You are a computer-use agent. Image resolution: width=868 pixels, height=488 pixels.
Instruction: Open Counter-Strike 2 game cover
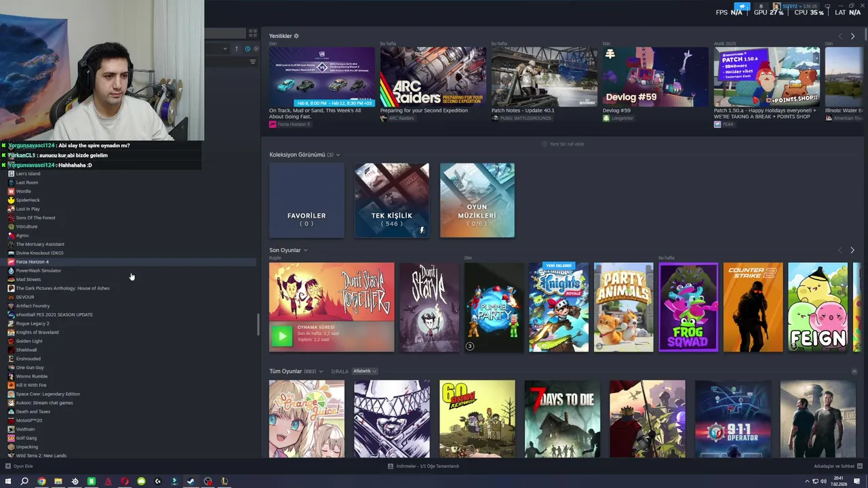753,308
